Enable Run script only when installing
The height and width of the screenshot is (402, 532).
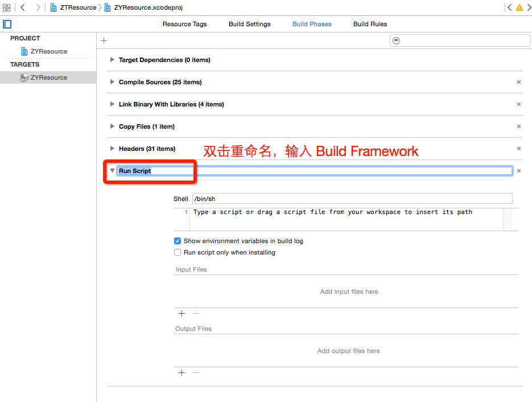tap(178, 252)
